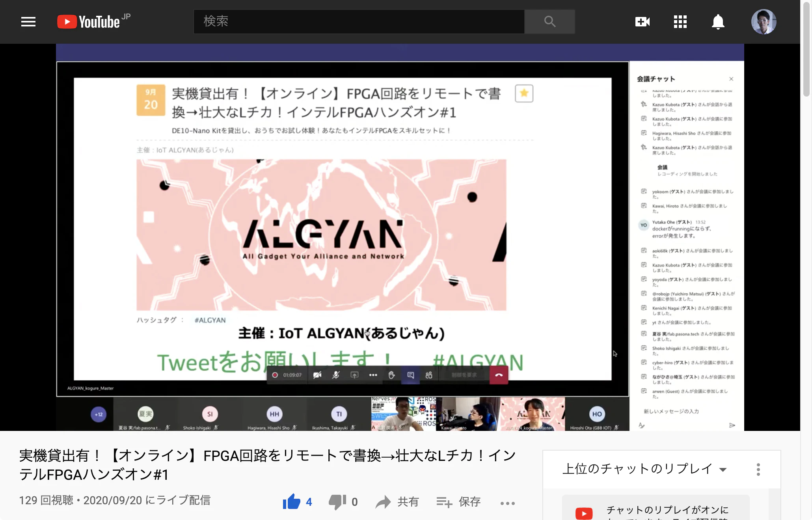Viewport: 812px width, 520px height.
Task: Click the red hang up button
Action: (x=499, y=375)
